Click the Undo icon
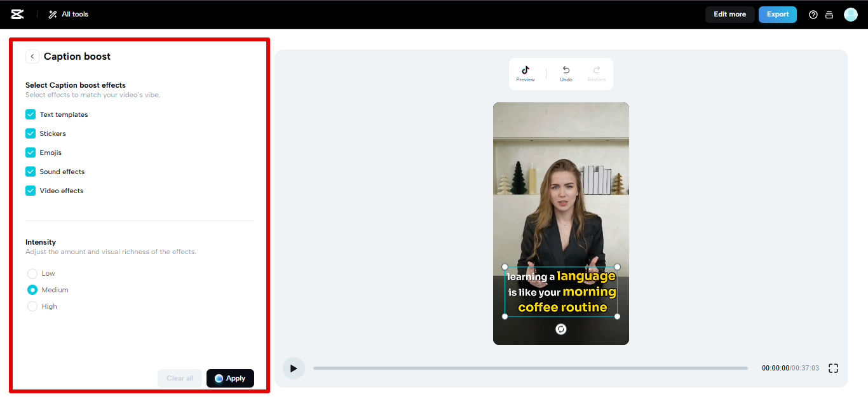 [566, 72]
